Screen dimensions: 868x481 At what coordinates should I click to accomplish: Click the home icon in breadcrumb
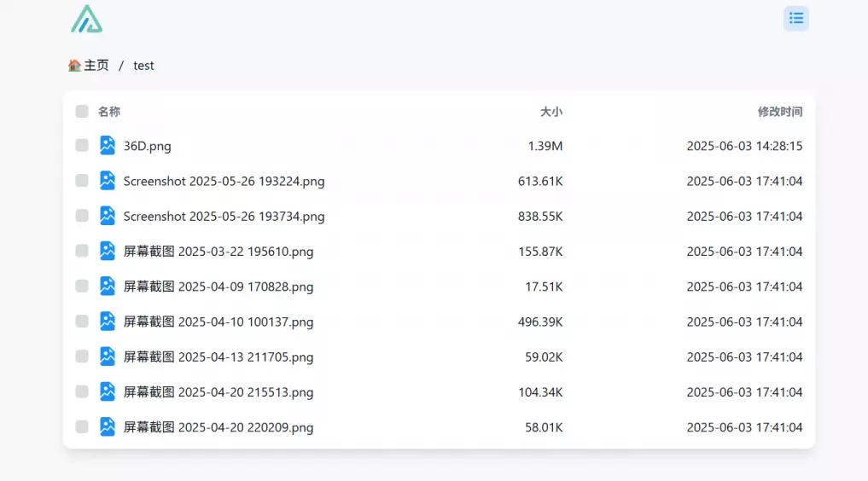74,65
